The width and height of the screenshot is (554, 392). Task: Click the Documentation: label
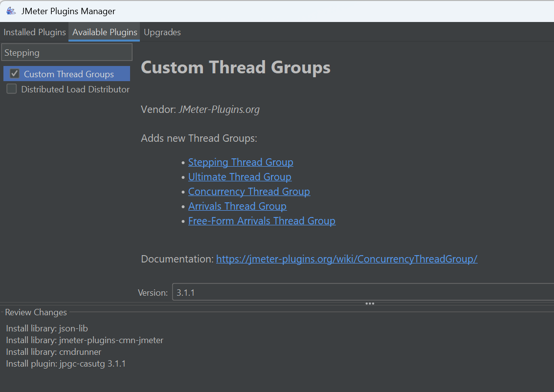(x=177, y=259)
